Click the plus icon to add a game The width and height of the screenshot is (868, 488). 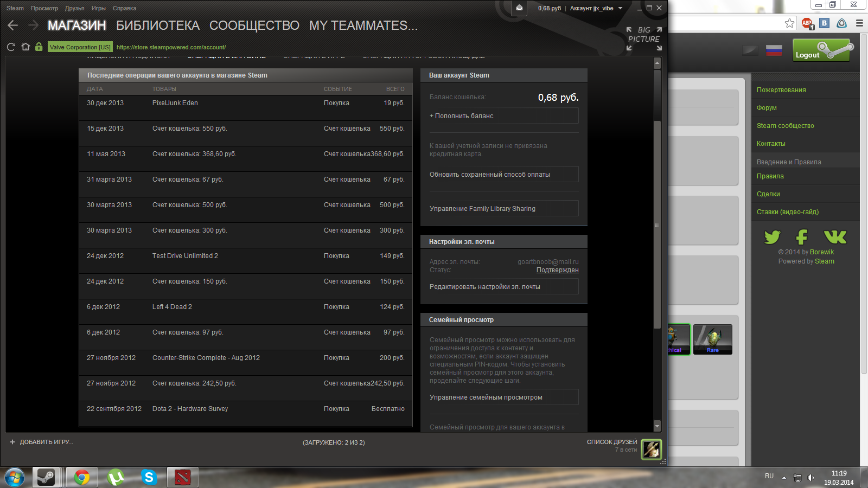coord(12,442)
